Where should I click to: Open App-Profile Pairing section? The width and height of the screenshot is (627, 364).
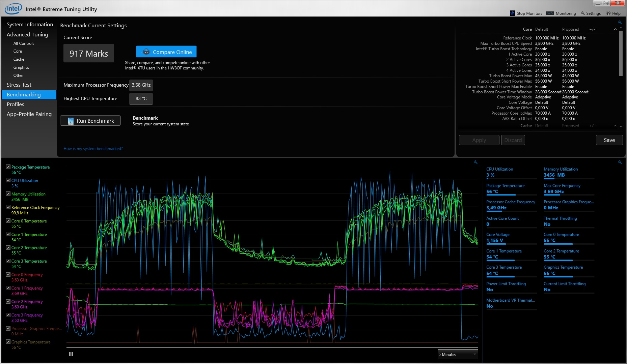click(x=29, y=114)
